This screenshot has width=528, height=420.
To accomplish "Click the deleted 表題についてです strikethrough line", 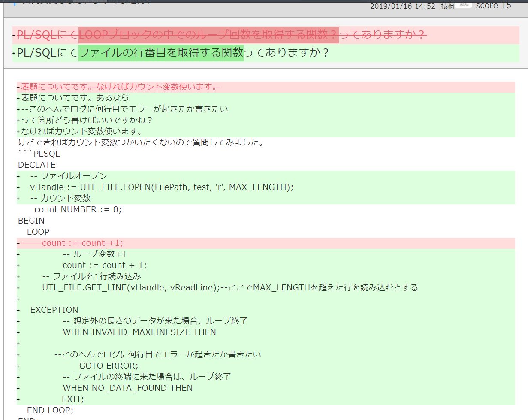I will pos(120,87).
